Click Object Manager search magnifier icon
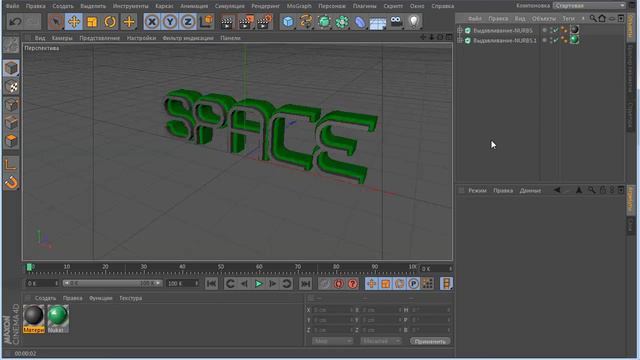Image resolution: width=640 pixels, height=360 pixels. 593,18
